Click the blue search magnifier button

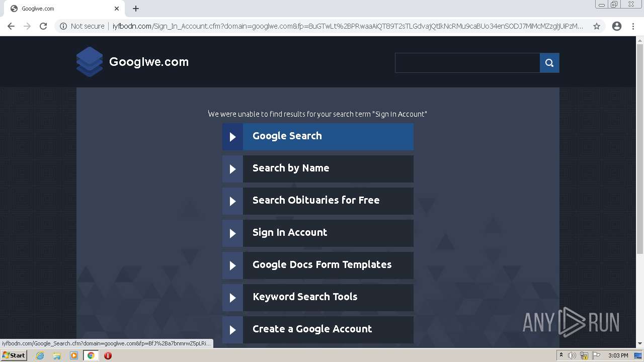pos(549,63)
